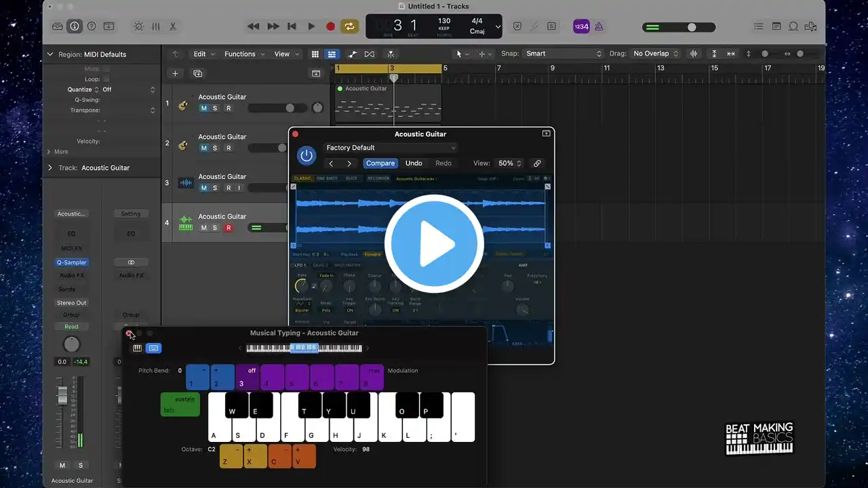Click the guitar icon of track 1
Viewport: 868px width, 488px height.
click(183, 105)
